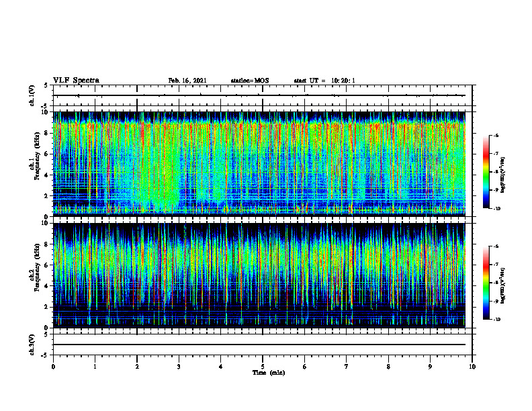
Task: Click inside the ch.1 spectrogram panel
Action: click(259, 164)
